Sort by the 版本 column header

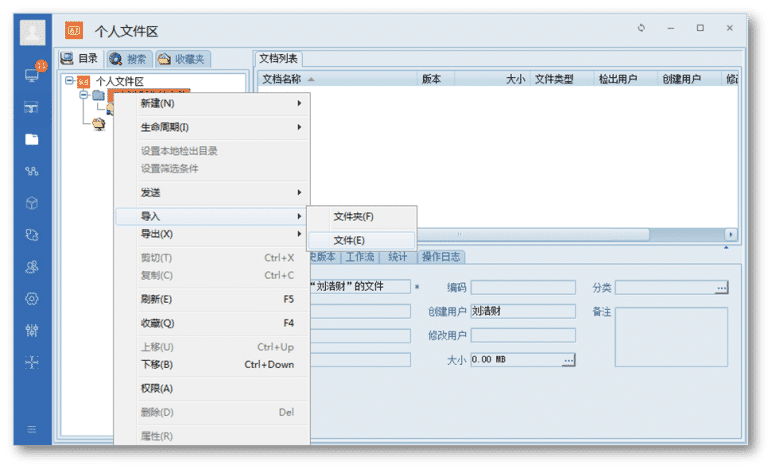pos(436,79)
